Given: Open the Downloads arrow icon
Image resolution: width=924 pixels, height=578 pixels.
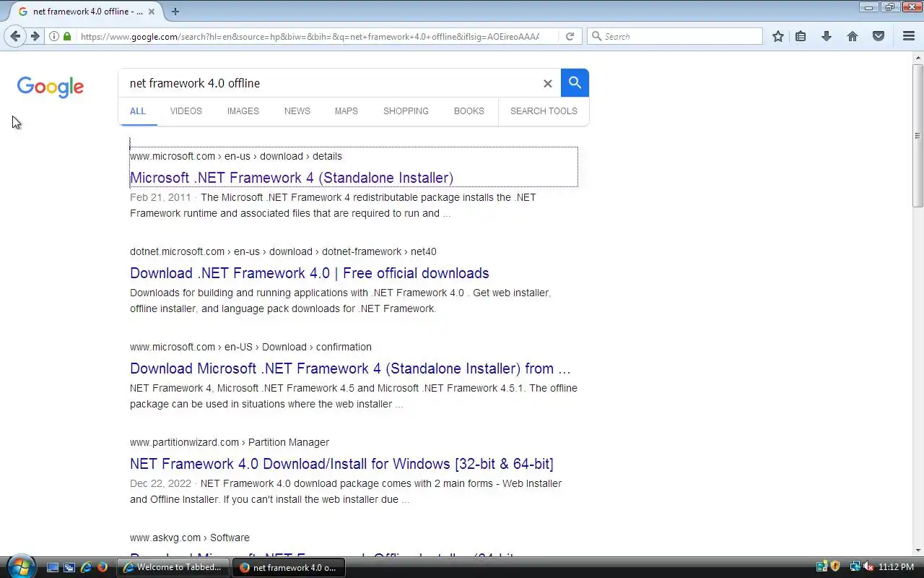Looking at the screenshot, I should coord(827,36).
